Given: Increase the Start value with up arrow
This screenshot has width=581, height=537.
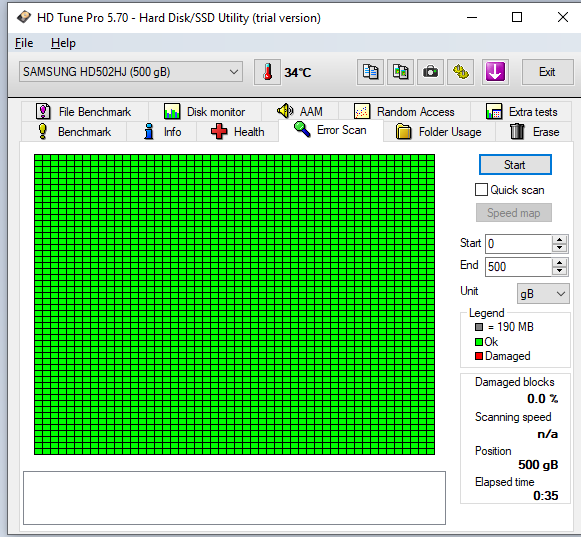Looking at the screenshot, I should (560, 239).
